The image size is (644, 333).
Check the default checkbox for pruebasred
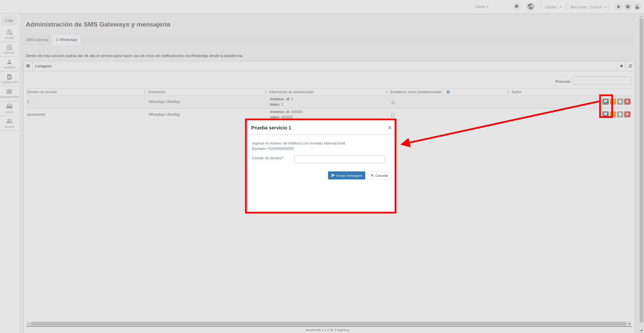click(x=393, y=115)
